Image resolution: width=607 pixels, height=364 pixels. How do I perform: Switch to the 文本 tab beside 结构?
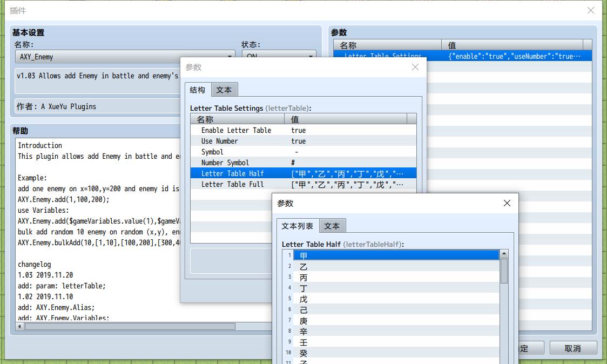point(224,90)
